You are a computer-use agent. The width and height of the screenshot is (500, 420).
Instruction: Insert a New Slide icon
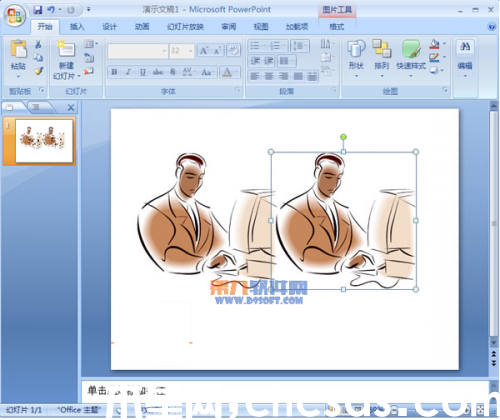66,49
